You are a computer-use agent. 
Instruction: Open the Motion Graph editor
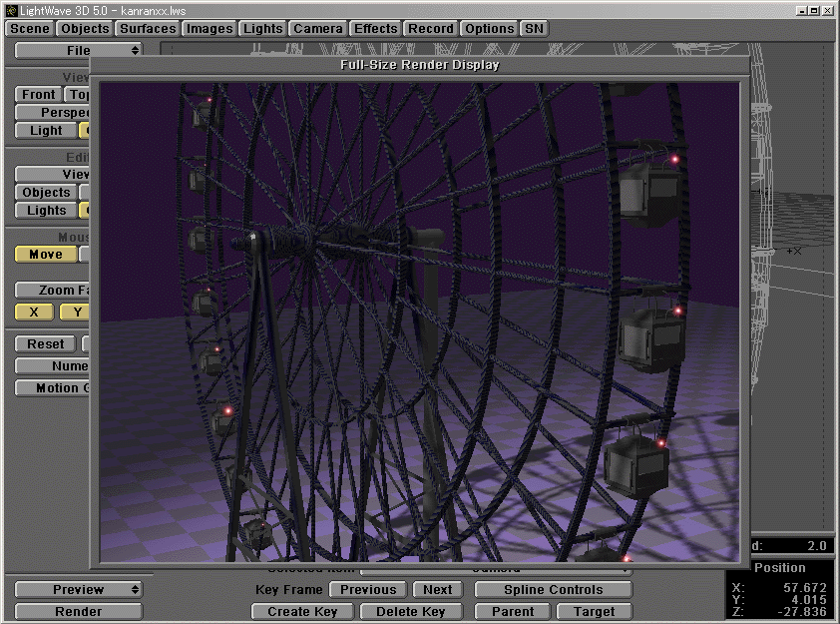coord(51,387)
